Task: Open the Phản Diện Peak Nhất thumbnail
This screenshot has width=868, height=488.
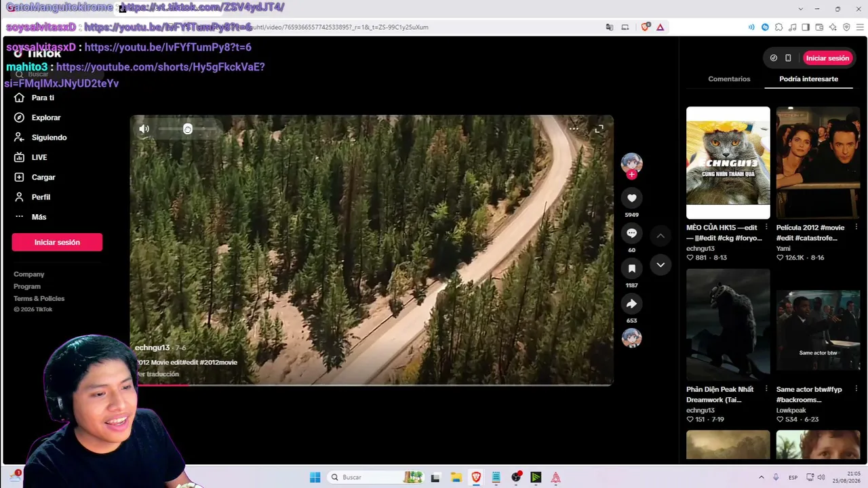Action: 728,325
